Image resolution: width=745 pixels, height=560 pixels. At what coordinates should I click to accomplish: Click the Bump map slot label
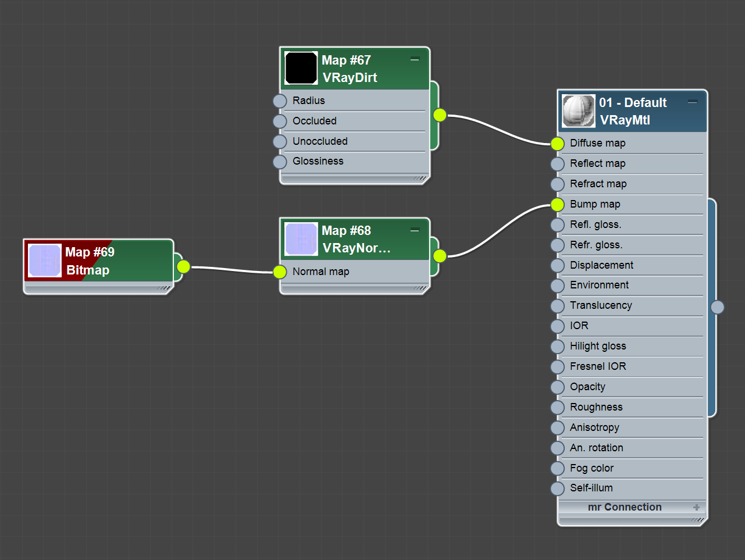pos(595,204)
